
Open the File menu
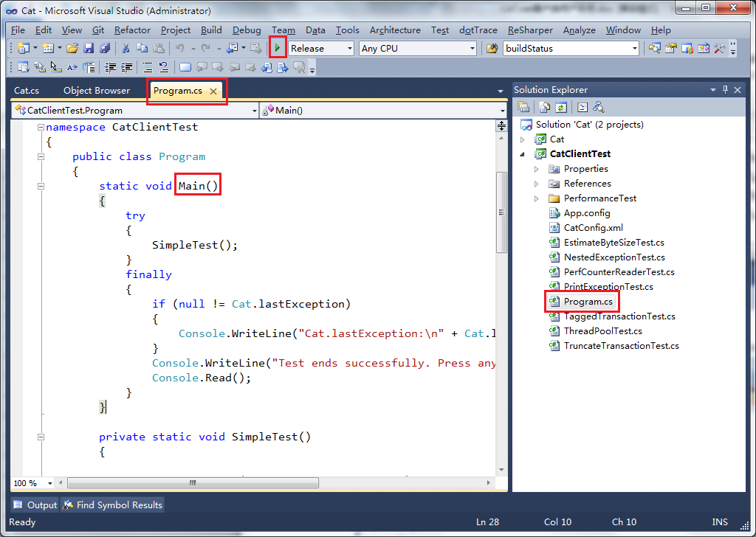(18, 30)
